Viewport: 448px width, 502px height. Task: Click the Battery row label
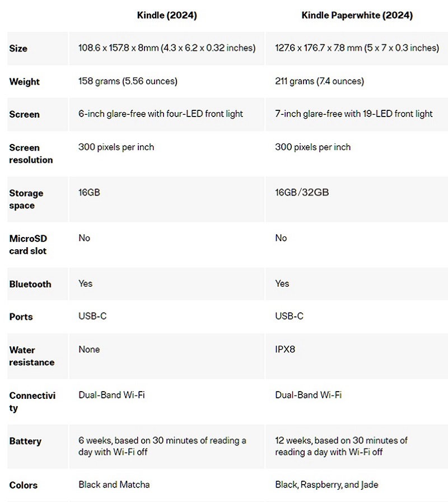pos(25,441)
